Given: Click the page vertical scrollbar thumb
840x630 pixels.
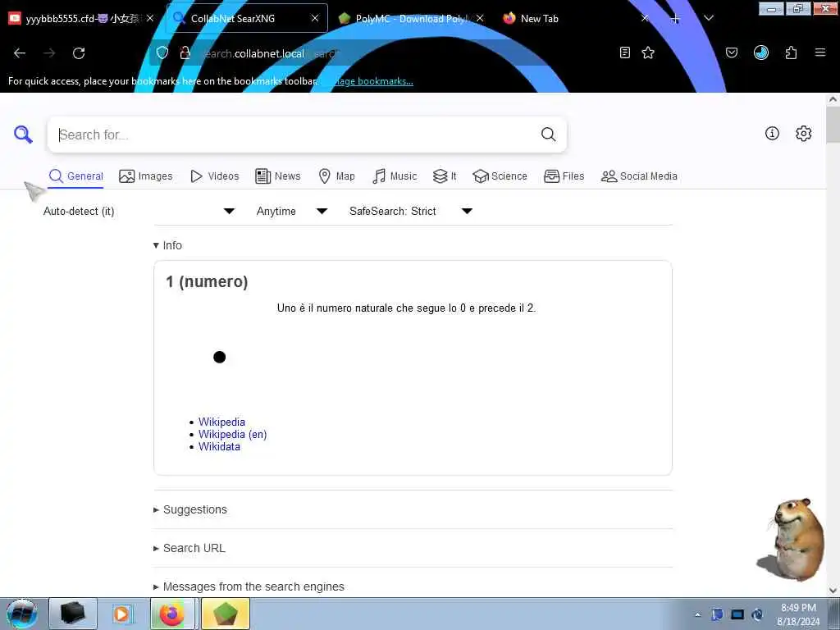Looking at the screenshot, I should coord(833,125).
